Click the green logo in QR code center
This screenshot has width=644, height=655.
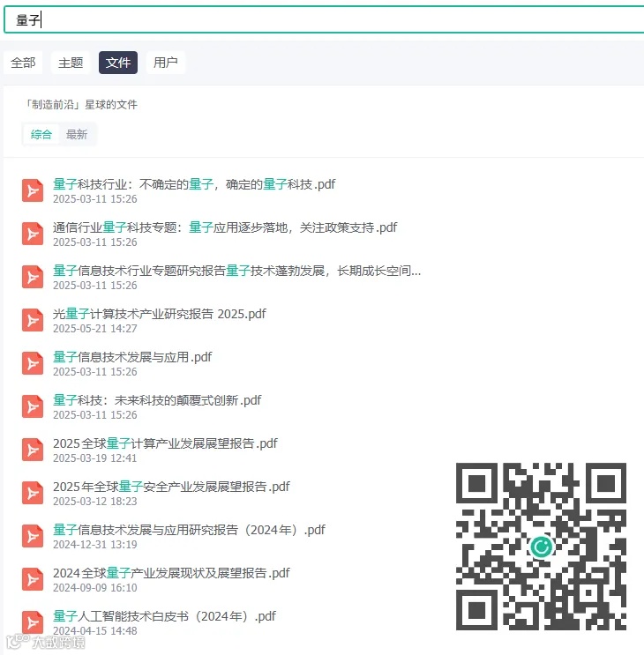pos(541,547)
